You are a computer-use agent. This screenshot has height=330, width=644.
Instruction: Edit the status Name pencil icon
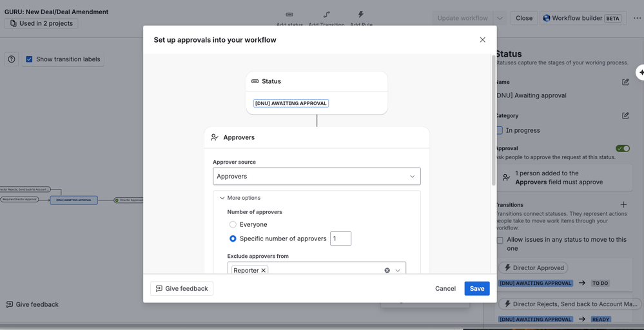click(x=625, y=82)
